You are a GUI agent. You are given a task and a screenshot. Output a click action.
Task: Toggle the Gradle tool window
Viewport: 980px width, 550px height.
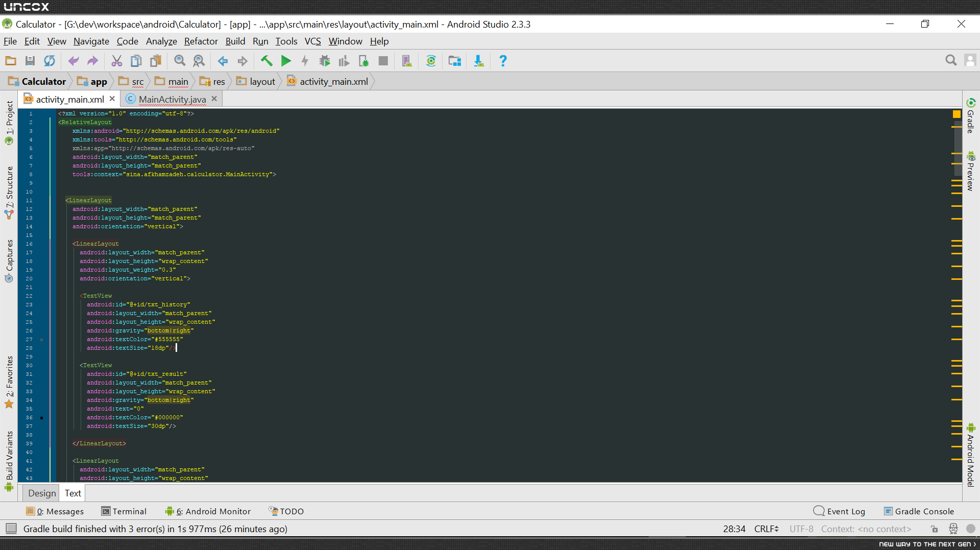(x=971, y=116)
